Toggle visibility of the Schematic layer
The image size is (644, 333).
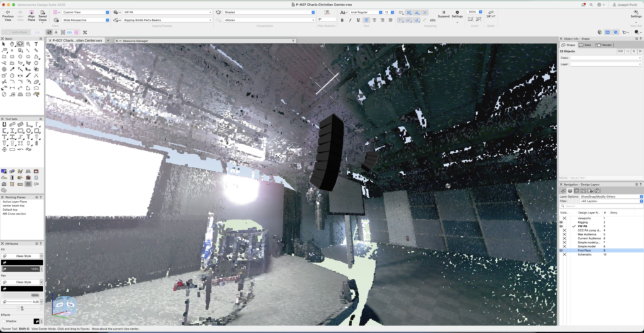coord(564,254)
